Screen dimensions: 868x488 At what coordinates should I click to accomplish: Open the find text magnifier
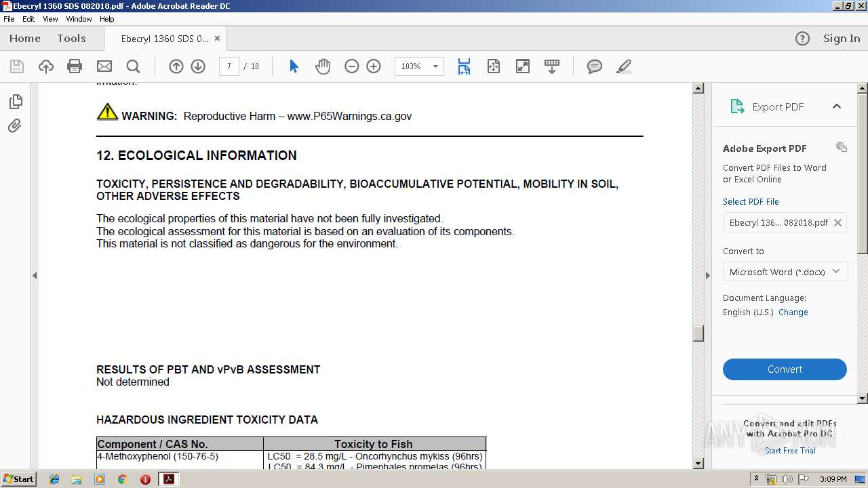[x=133, y=66]
